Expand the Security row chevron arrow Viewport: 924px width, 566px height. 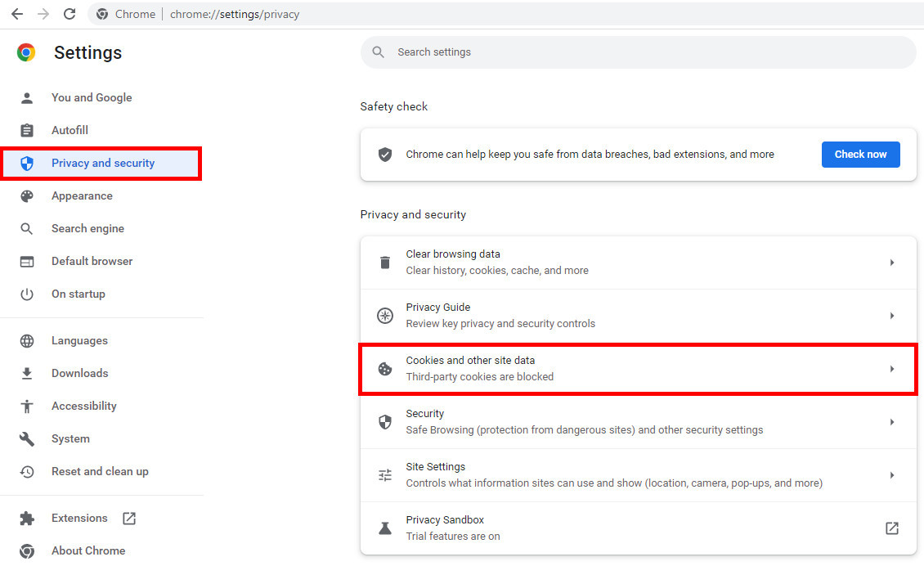892,422
